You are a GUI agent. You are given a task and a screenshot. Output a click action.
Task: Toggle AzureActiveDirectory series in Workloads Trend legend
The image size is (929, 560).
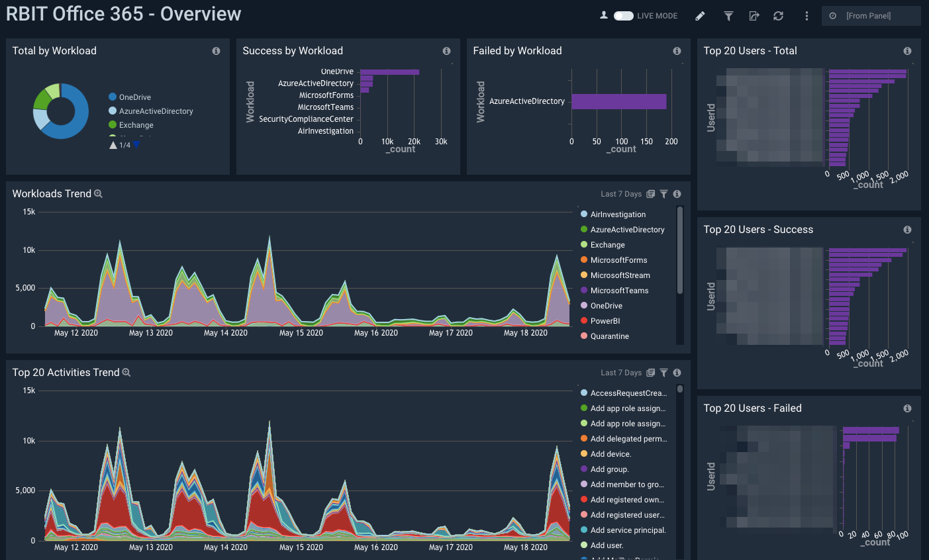pos(622,230)
